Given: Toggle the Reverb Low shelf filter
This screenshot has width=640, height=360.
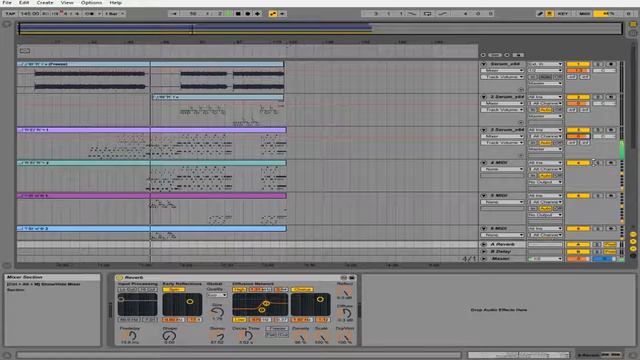Looking at the screenshot, I should click(x=239, y=320).
